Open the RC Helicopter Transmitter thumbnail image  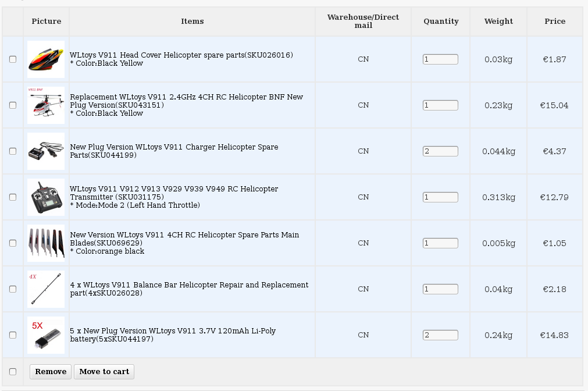[46, 197]
